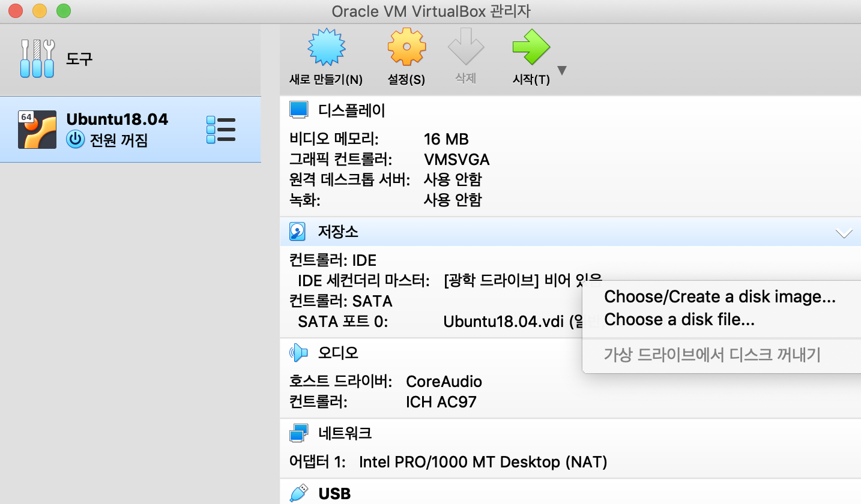Image resolution: width=861 pixels, height=504 pixels.
Task: Click the New (새로 만들기) starburst icon
Action: pyautogui.click(x=326, y=47)
